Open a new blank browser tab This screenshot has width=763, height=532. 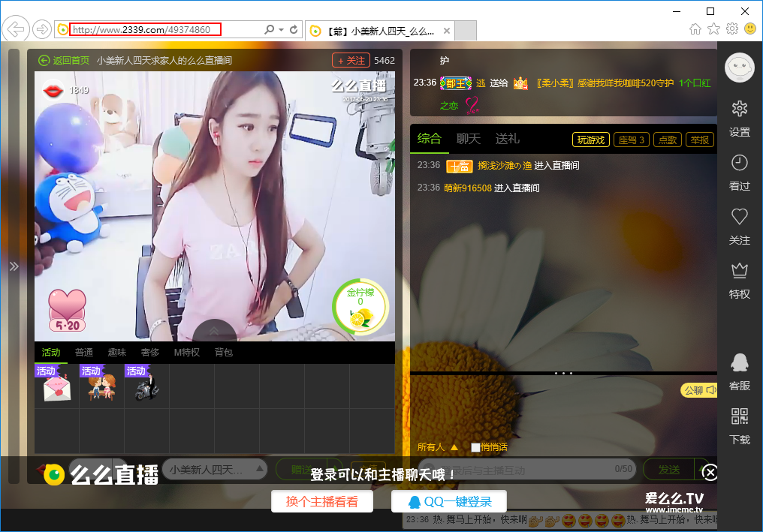[466, 31]
